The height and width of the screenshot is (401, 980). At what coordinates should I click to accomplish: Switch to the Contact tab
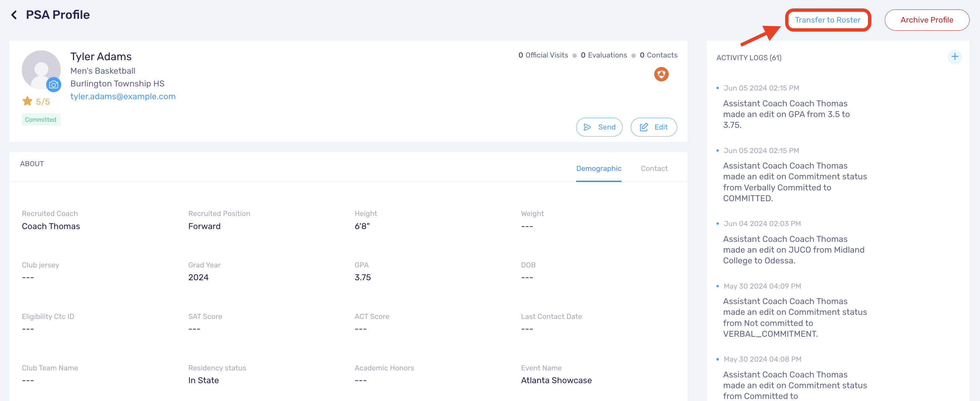click(x=654, y=169)
